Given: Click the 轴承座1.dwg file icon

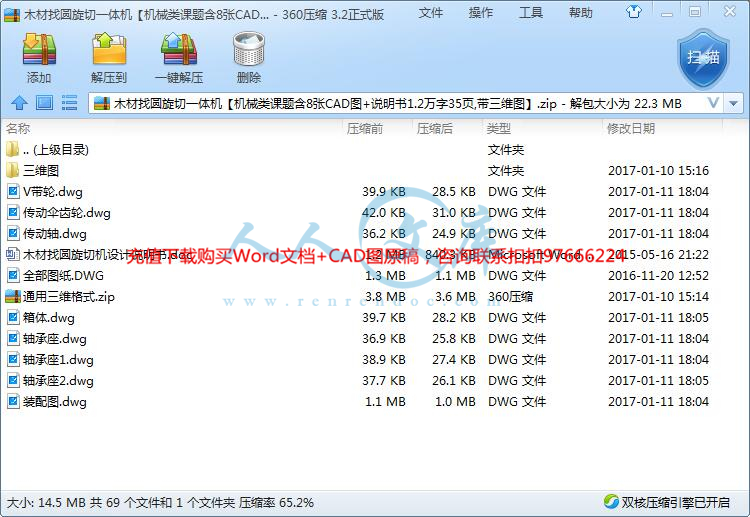Looking at the screenshot, I should click(x=13, y=360).
